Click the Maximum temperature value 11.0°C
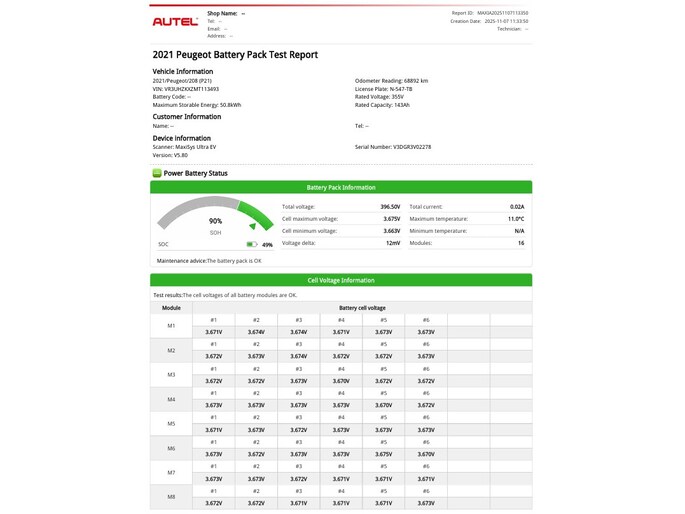 pyautogui.click(x=515, y=219)
